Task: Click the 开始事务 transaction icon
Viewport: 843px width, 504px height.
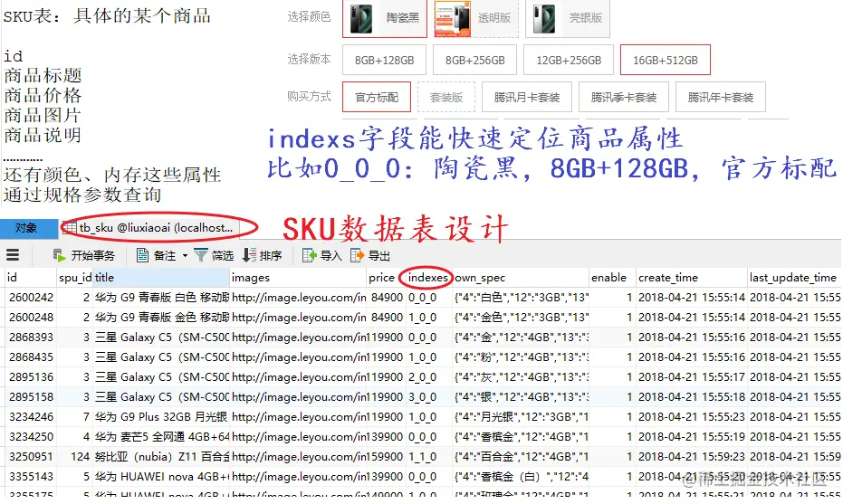Action: pos(59,256)
